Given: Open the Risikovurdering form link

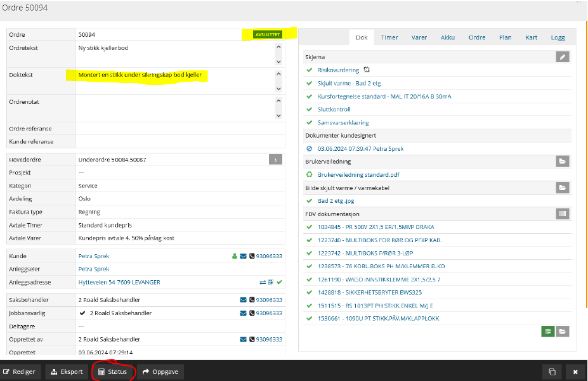Looking at the screenshot, I should [338, 70].
